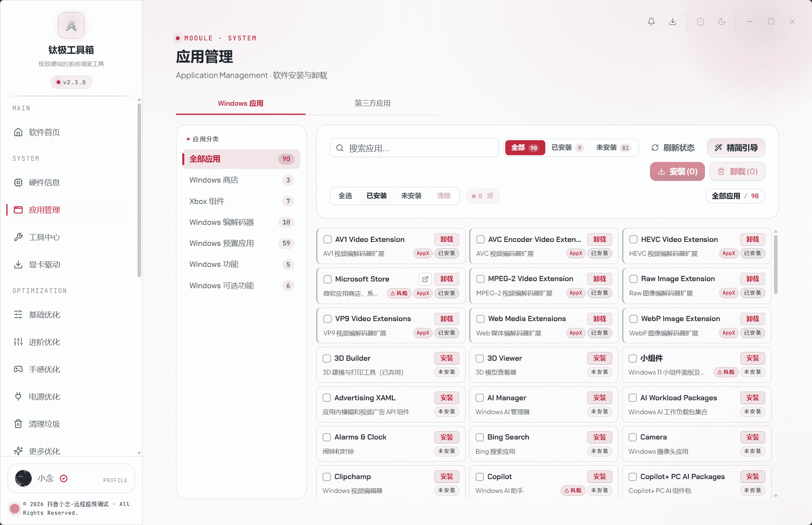Click the 小念 profile avatar
Viewport: 812px width, 525px height.
23,478
